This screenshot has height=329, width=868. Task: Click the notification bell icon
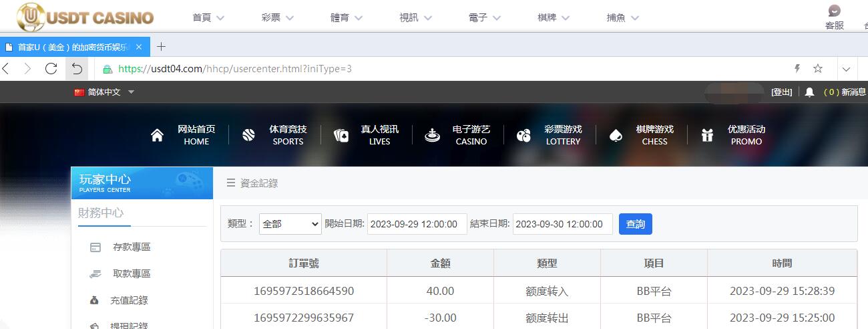[x=809, y=92]
